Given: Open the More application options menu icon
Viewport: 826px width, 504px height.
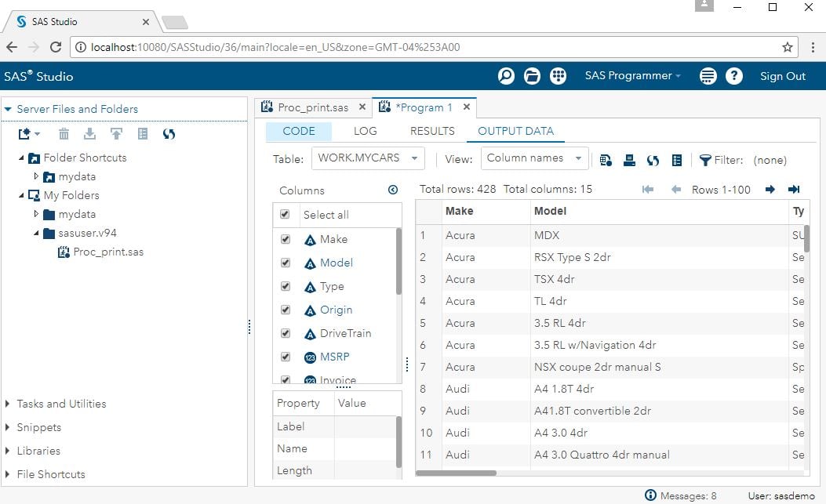Looking at the screenshot, I should (708, 76).
